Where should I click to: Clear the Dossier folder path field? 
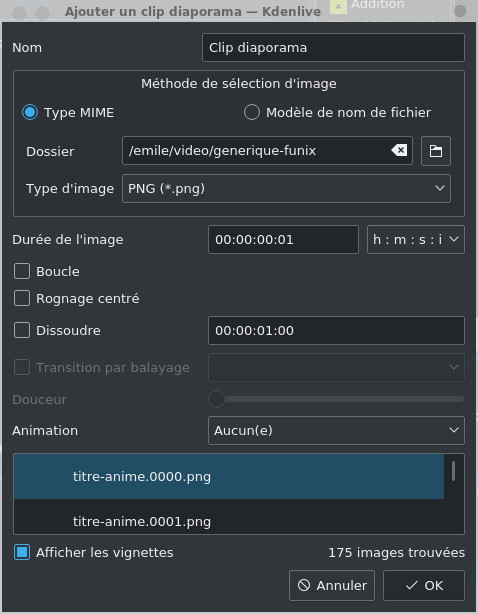399,150
